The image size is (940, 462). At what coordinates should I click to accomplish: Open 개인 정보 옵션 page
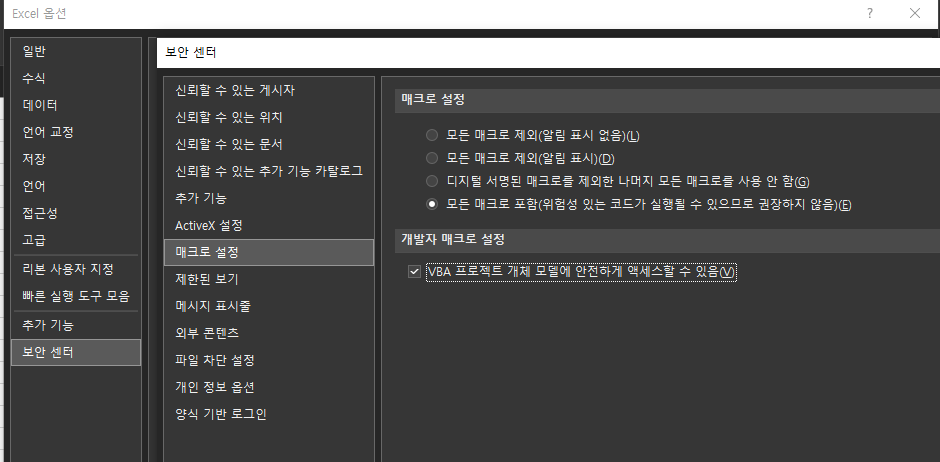(x=269, y=387)
